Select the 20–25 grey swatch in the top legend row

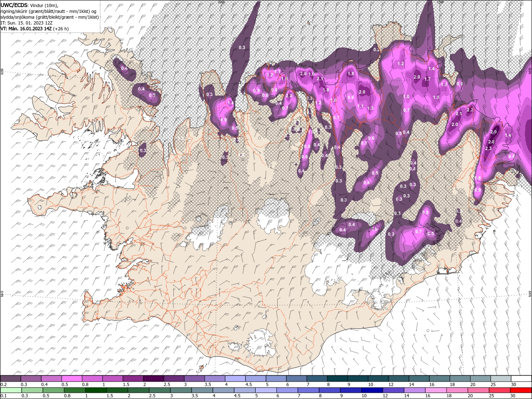pyautogui.click(x=480, y=379)
